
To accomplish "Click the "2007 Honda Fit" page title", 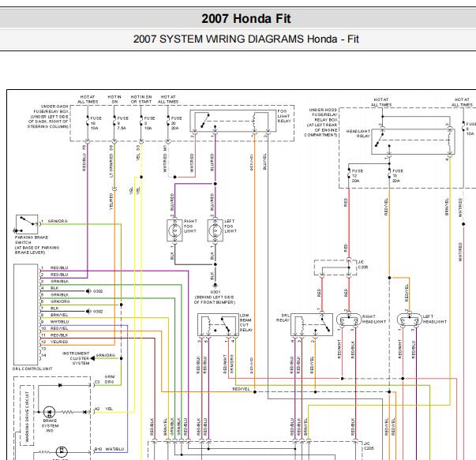I will pos(245,19).
